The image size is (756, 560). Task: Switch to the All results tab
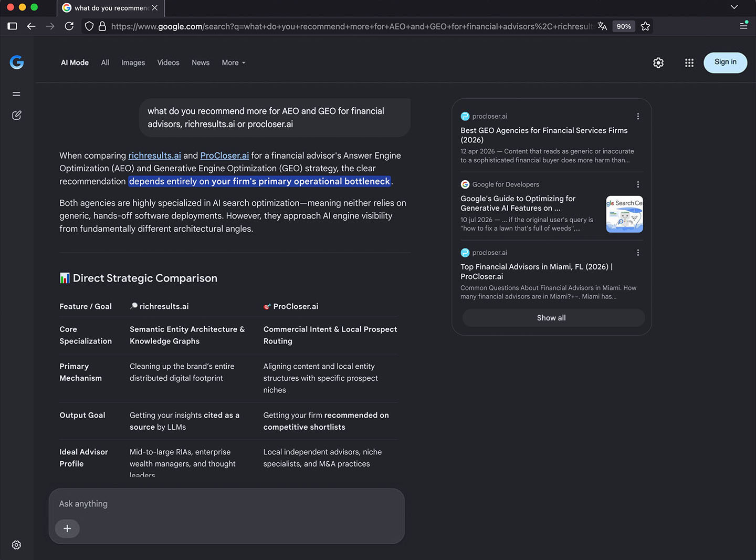[x=105, y=63]
